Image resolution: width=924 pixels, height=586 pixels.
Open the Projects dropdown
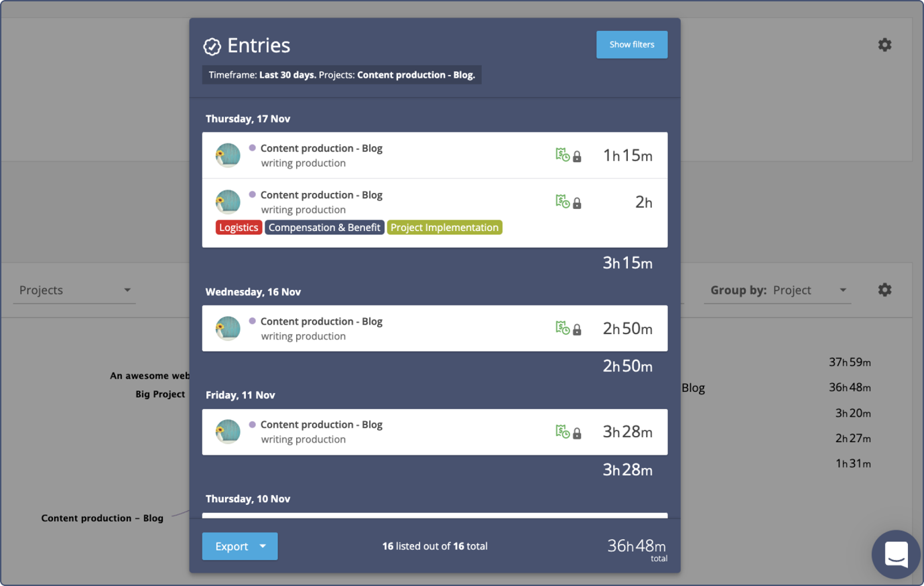click(74, 290)
